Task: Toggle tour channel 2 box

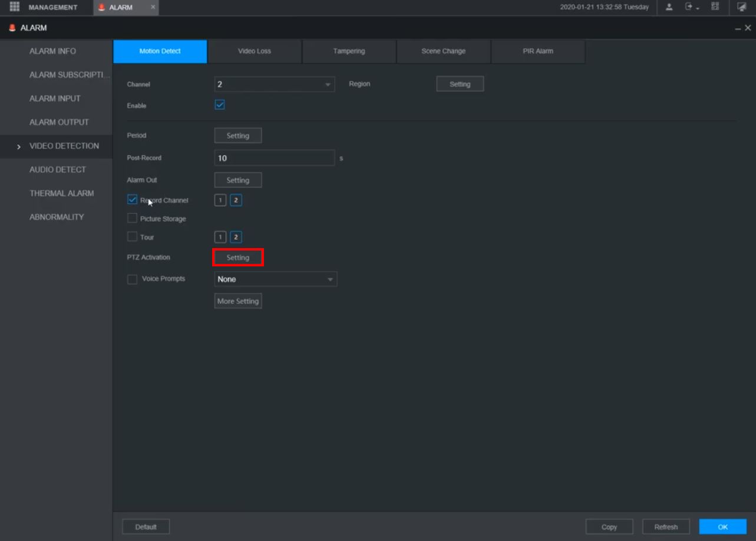Action: click(x=236, y=237)
